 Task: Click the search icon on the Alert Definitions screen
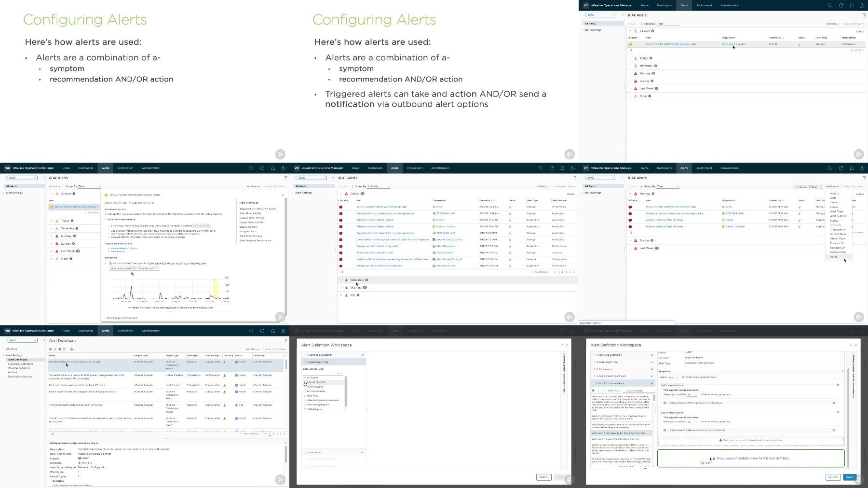[251, 331]
